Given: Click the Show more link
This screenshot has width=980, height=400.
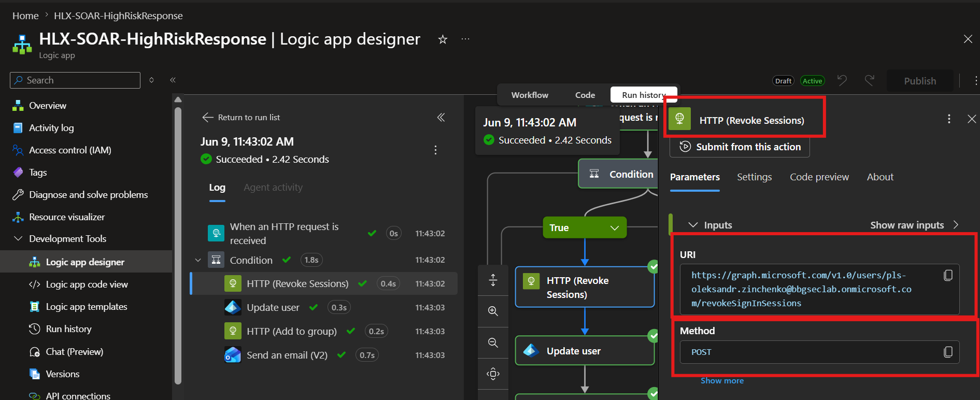Looking at the screenshot, I should tap(722, 381).
